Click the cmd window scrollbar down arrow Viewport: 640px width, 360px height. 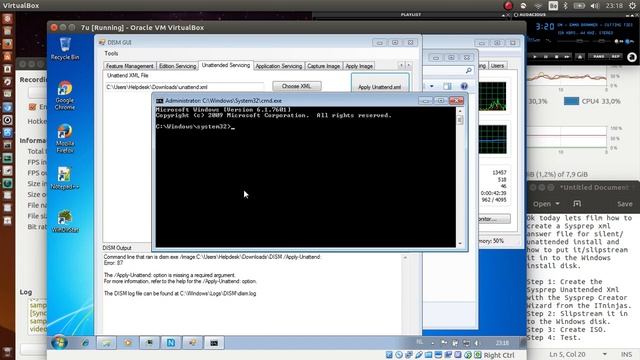click(460, 244)
